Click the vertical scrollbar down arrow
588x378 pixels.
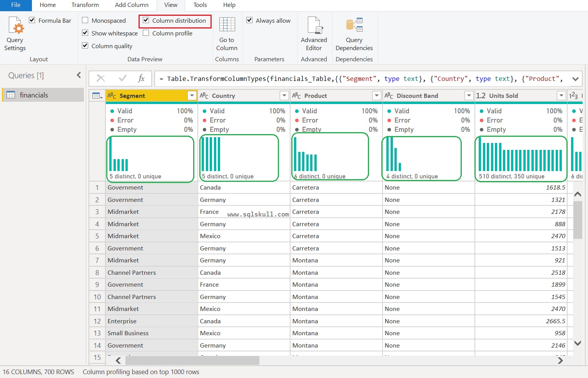[x=578, y=343]
